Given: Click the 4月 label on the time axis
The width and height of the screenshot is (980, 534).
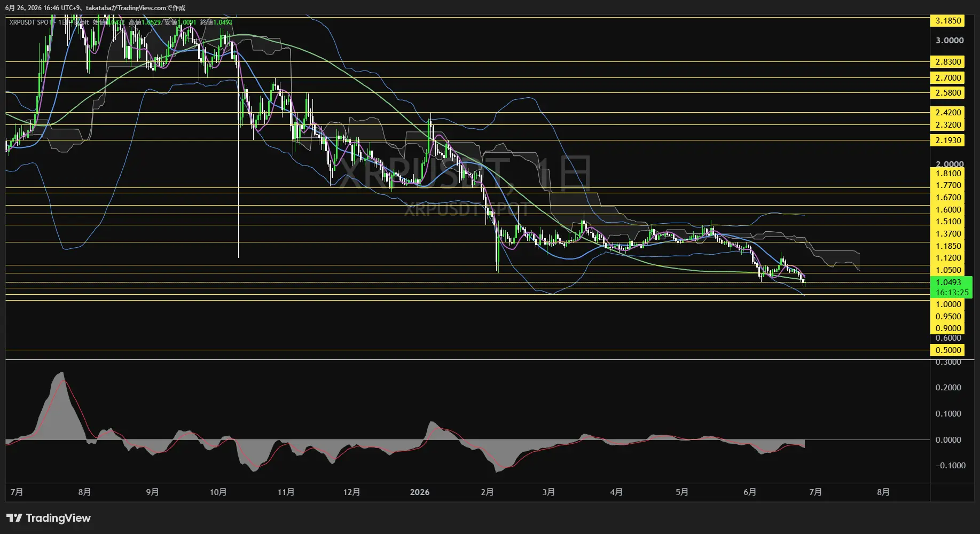Looking at the screenshot, I should [616, 492].
